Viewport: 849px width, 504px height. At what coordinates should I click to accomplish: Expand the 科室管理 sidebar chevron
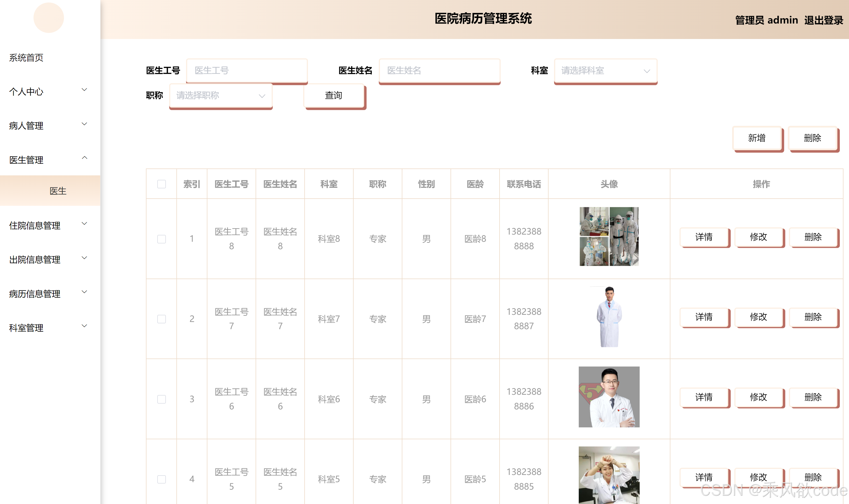pos(84,326)
